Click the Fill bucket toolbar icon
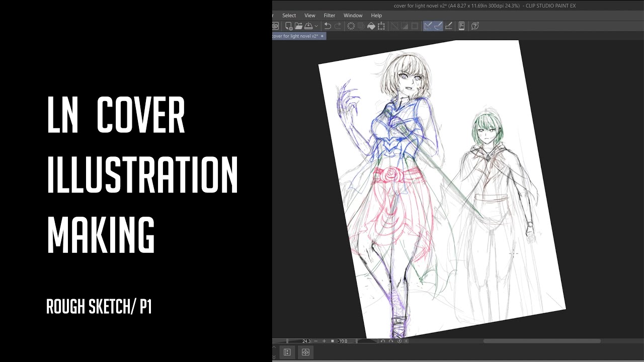This screenshot has width=644, height=362. pos(371,26)
